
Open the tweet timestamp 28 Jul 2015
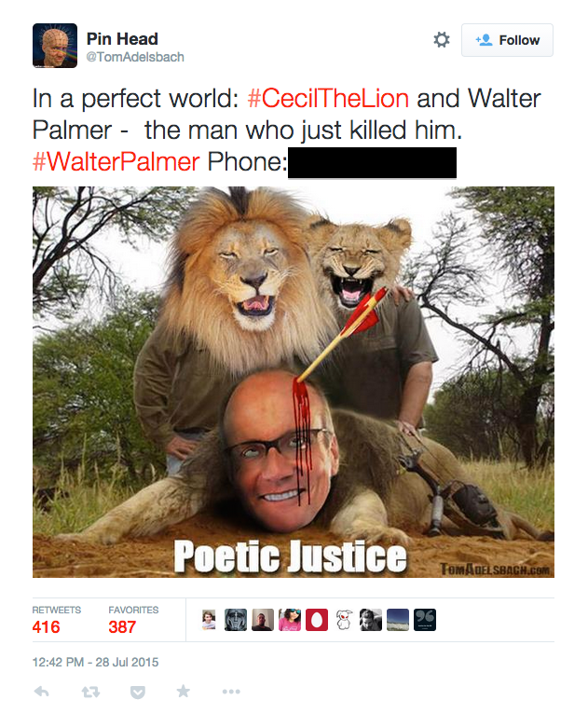pyautogui.click(x=95, y=662)
